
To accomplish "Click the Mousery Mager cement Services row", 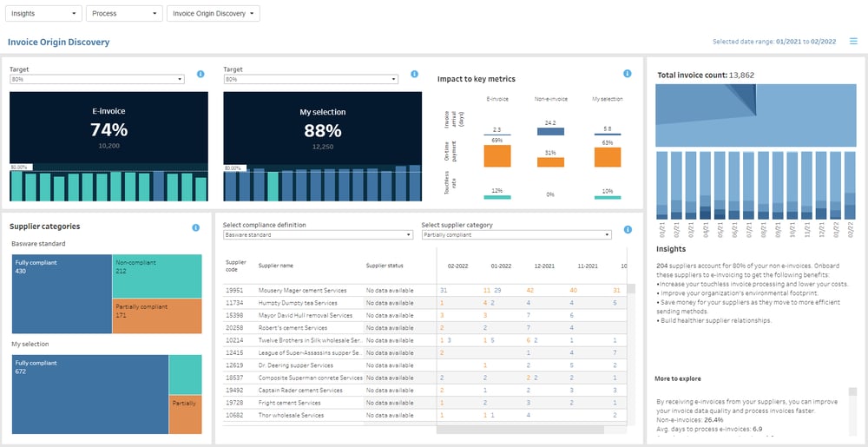I will click(x=425, y=291).
